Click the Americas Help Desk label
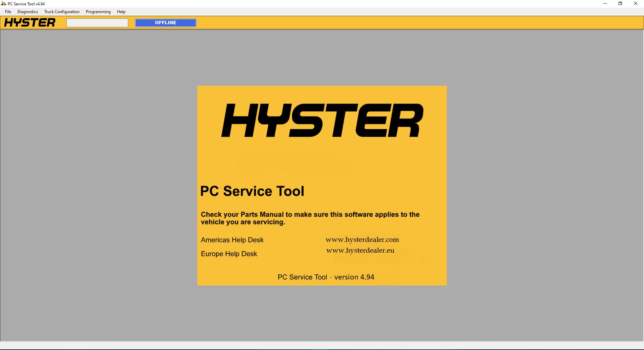644x350 pixels. tap(232, 240)
